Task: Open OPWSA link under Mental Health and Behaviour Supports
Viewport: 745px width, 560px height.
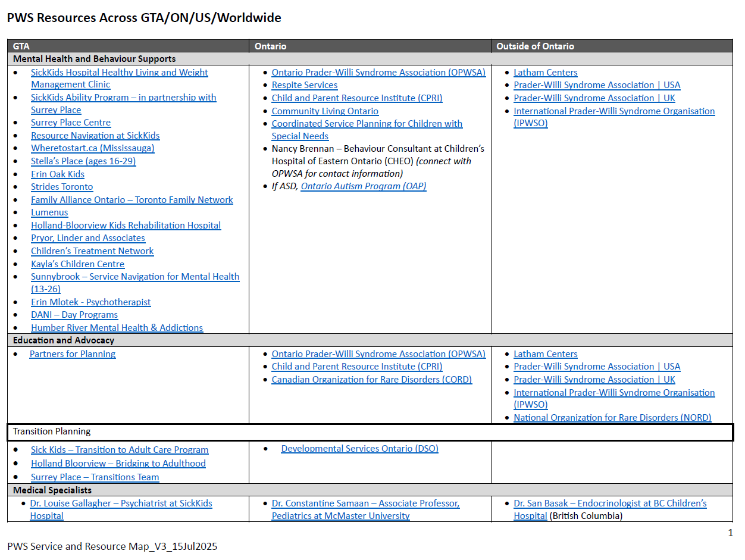Action: pos(378,73)
